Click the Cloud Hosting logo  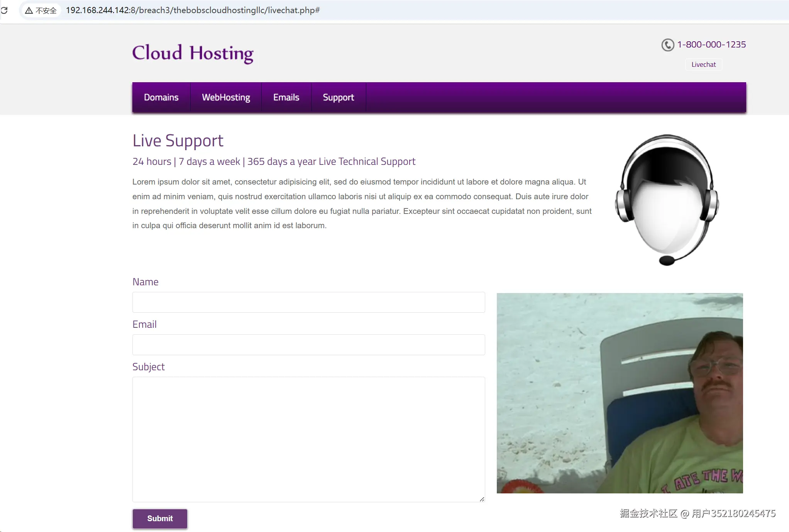(x=193, y=53)
